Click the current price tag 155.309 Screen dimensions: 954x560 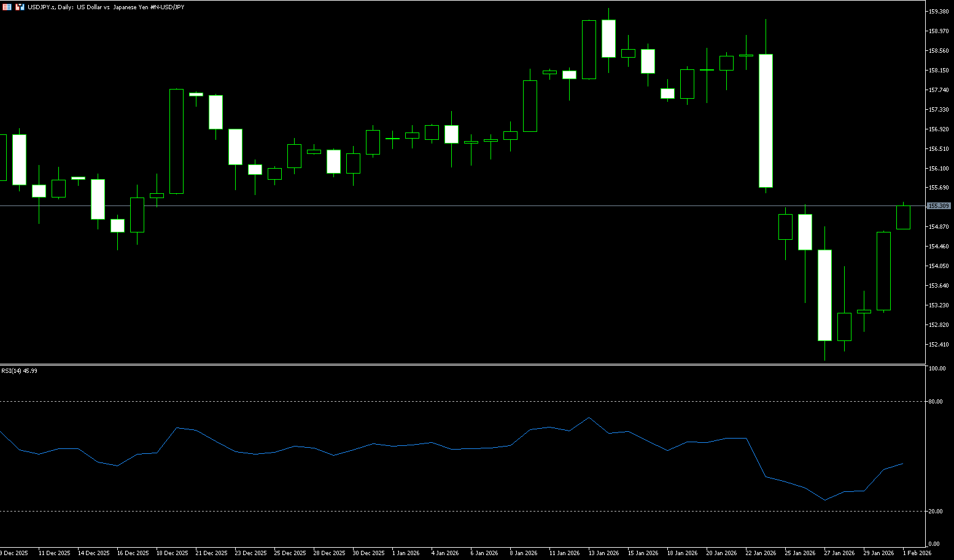939,206
